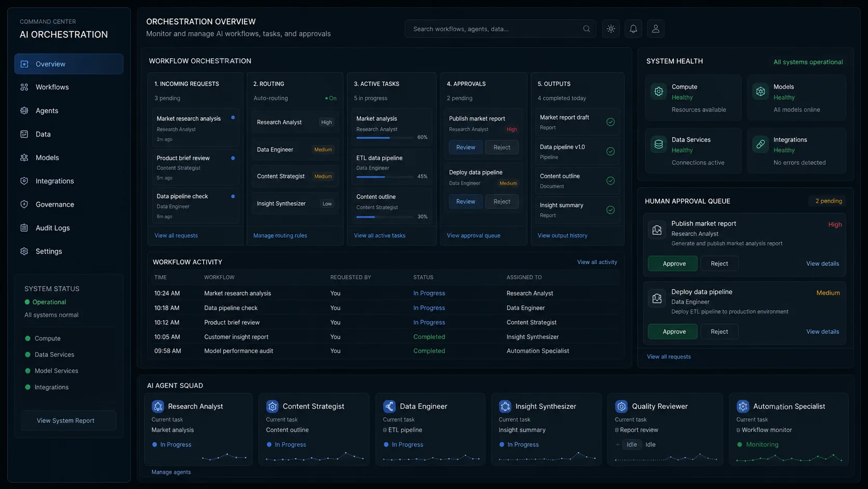Click Content outline 30% progress bar

[x=385, y=217]
